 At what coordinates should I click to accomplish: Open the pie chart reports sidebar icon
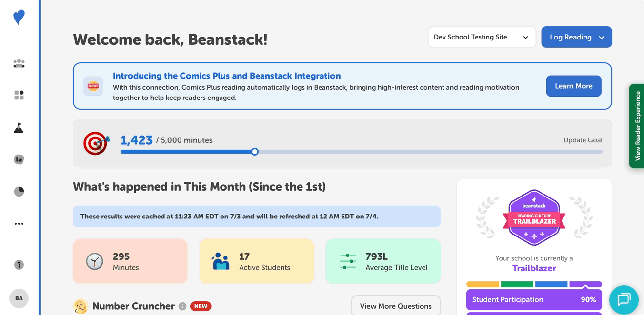point(19,191)
